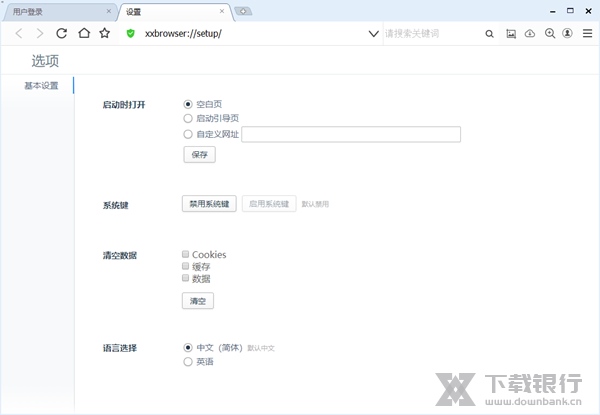
Task: Choose the 自定义网址 radio button
Action: (x=188, y=134)
